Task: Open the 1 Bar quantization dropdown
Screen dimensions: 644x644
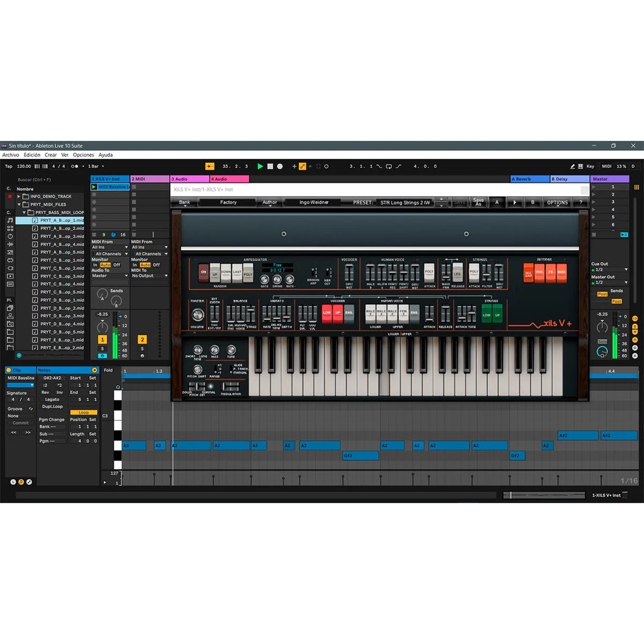Action: (x=96, y=166)
